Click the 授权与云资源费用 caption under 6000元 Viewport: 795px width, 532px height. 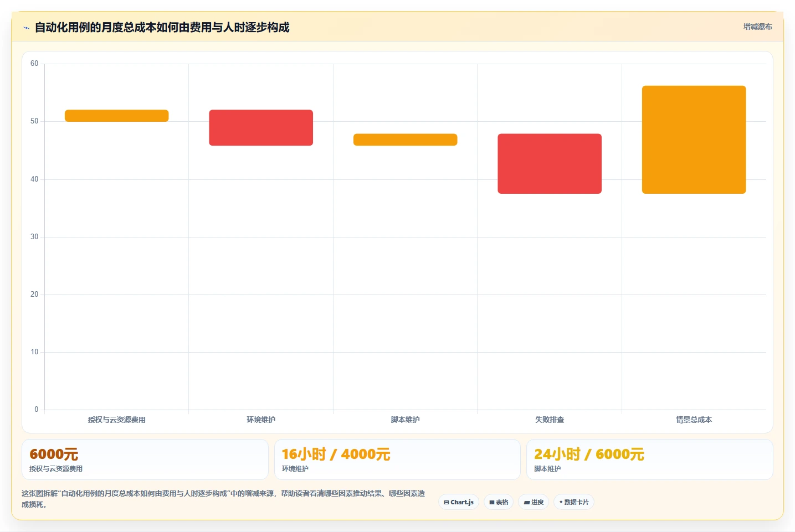point(56,469)
